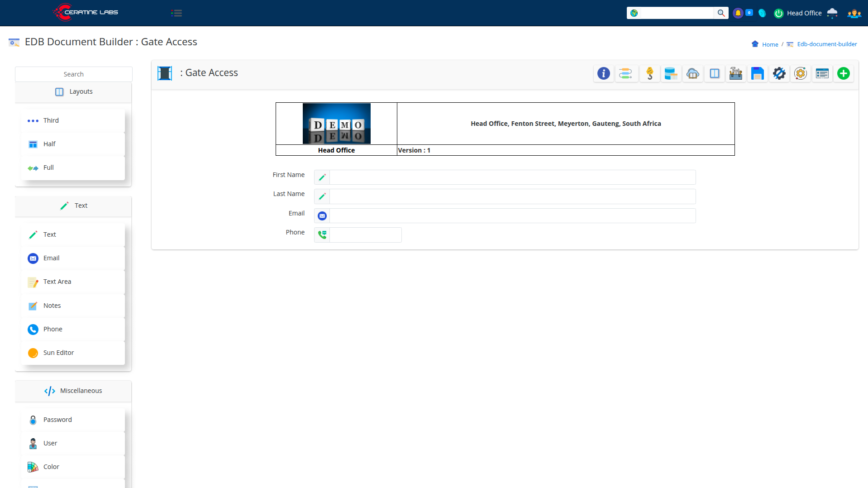Go to Home breadcrumb link
The height and width of the screenshot is (488, 868).
coord(769,44)
